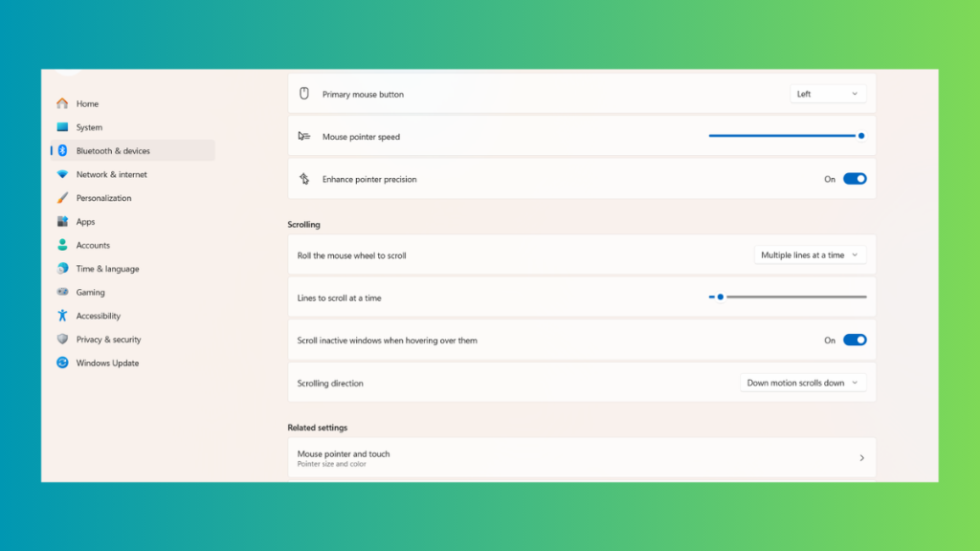980x551 pixels.
Task: Click the Apps icon in sidebar
Action: click(x=62, y=221)
